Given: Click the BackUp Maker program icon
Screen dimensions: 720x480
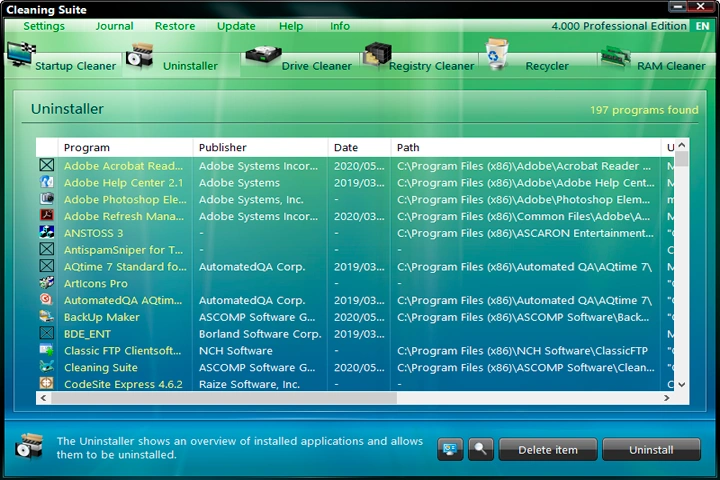Looking at the screenshot, I should pos(46,316).
